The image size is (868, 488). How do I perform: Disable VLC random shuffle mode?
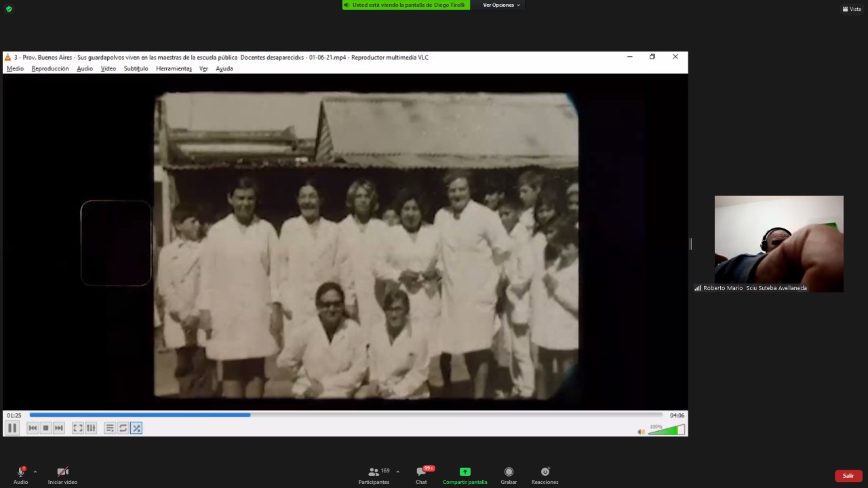tap(136, 428)
